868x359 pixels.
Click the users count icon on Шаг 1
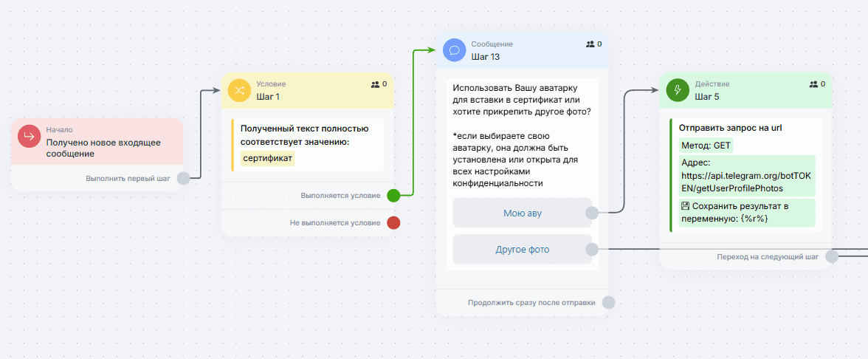376,84
